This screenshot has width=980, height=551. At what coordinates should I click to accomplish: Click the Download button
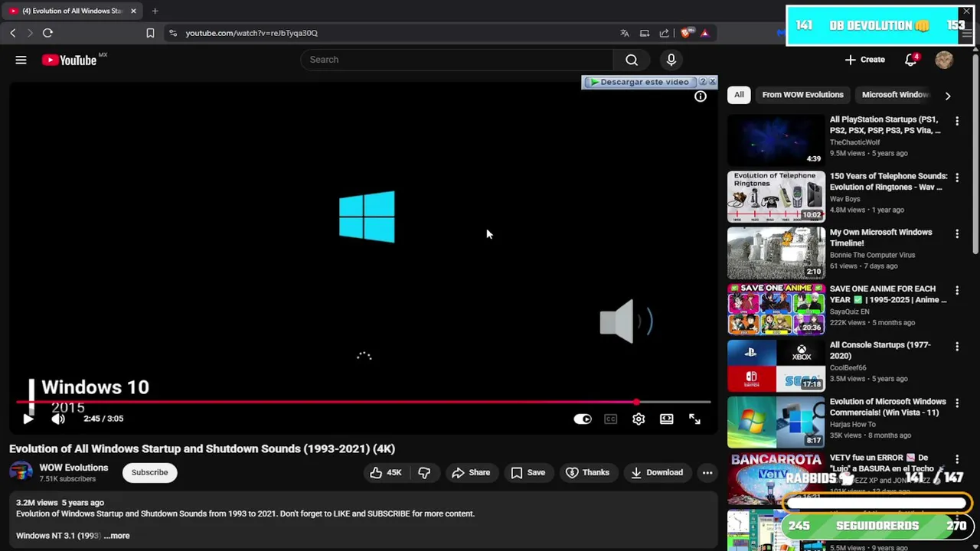tap(656, 473)
